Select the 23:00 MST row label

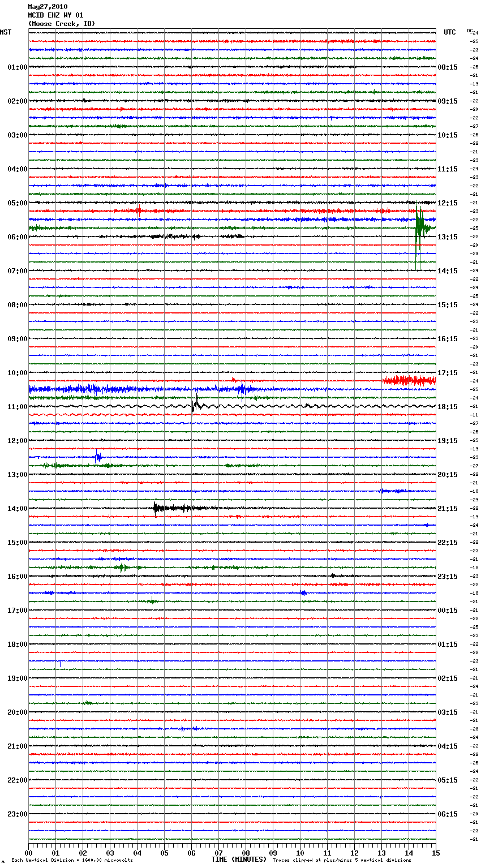point(17,814)
